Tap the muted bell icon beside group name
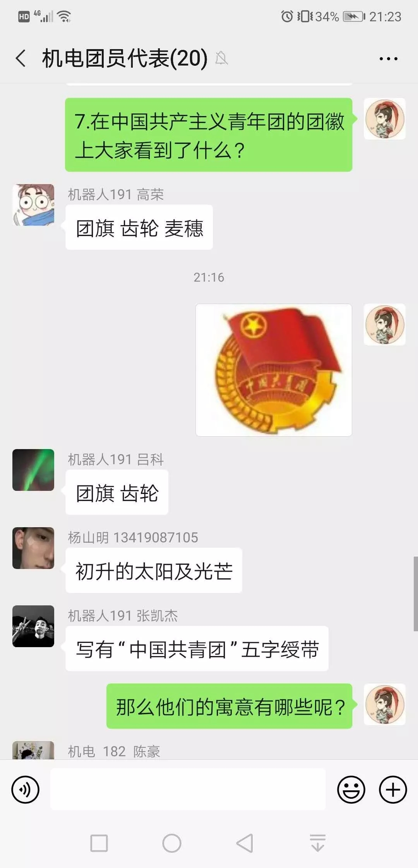Image resolution: width=418 pixels, height=868 pixels. pos(221,58)
